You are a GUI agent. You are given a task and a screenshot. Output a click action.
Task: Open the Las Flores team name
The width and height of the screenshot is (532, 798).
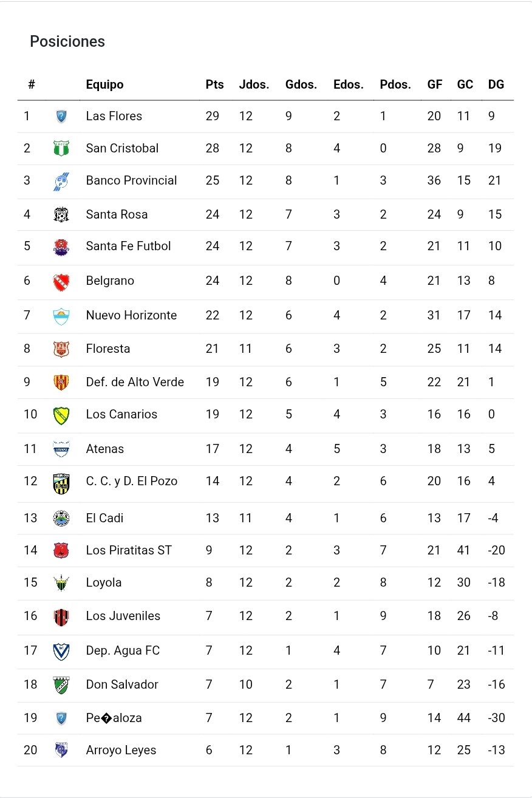tap(114, 116)
